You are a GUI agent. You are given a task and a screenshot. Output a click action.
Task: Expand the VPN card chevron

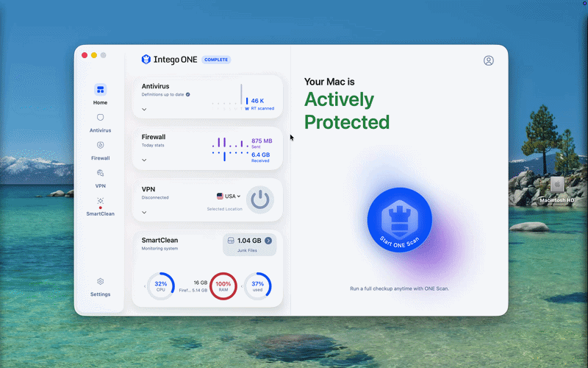(x=144, y=213)
